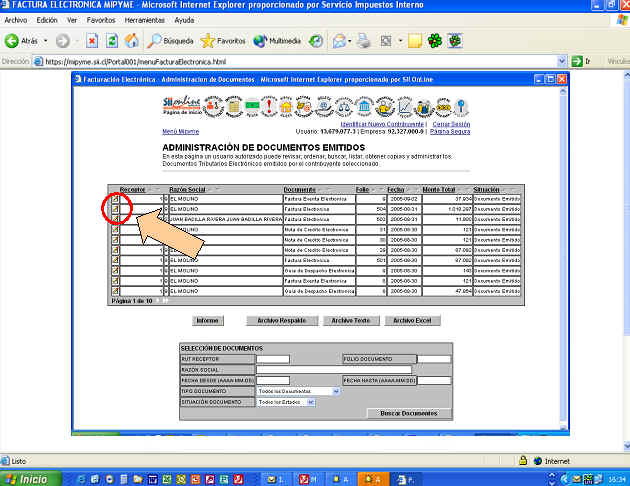Focus the Fecha Hasta input field
Screen dimensions: 630x486
pyautogui.click(x=434, y=380)
